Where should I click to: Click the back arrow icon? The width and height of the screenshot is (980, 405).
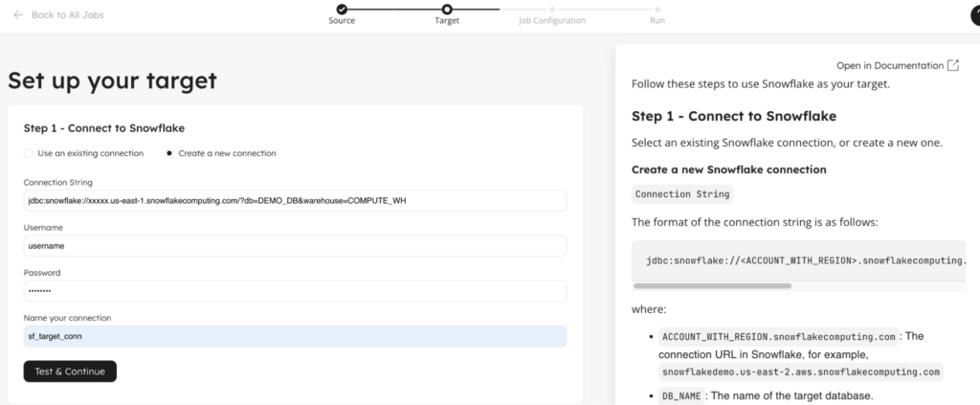tap(18, 15)
